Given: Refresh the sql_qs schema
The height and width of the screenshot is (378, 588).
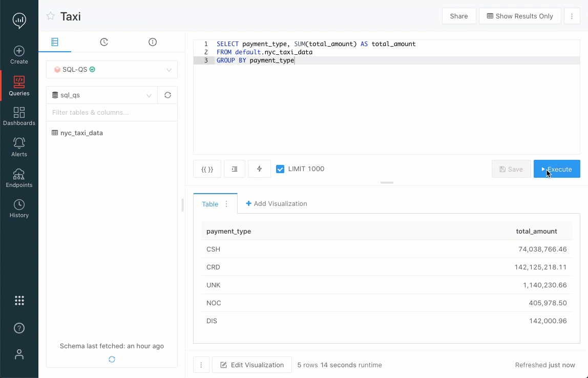Looking at the screenshot, I should tap(168, 95).
